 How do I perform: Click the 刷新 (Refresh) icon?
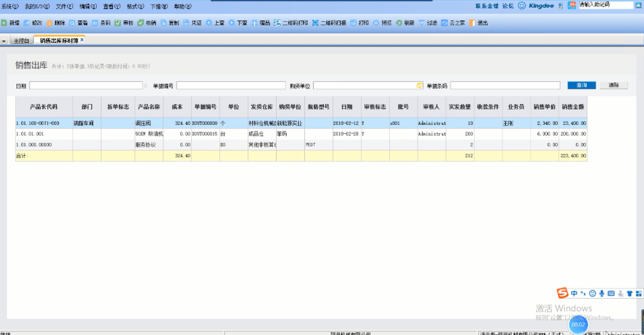click(399, 23)
